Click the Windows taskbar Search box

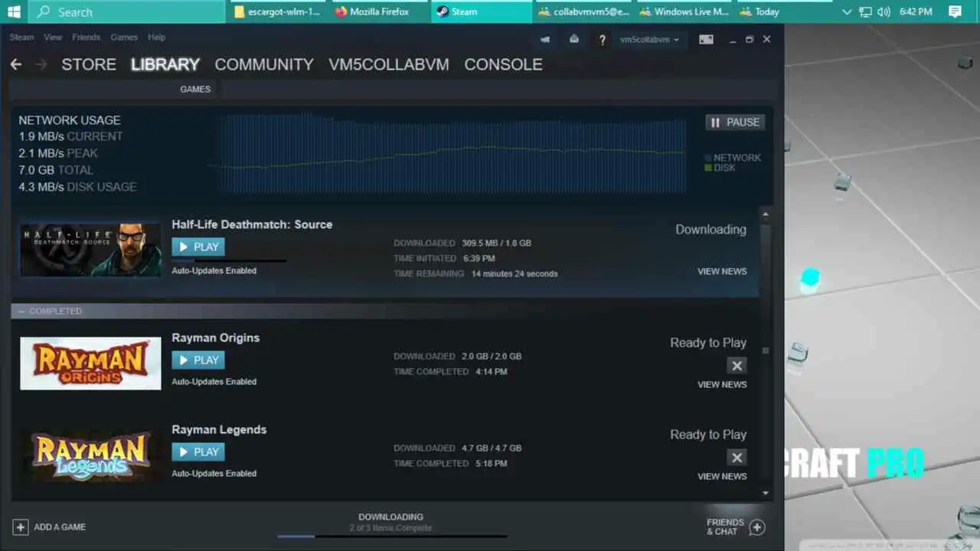[x=127, y=11]
